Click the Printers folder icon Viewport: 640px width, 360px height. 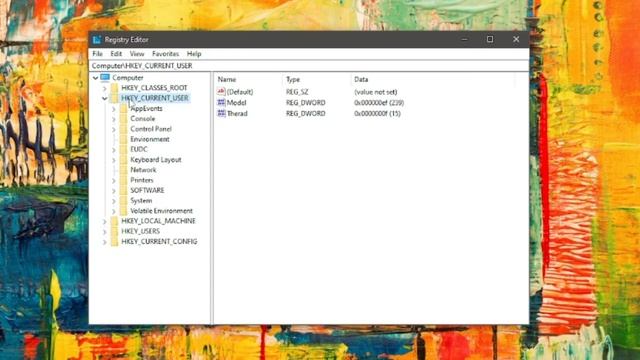click(124, 180)
